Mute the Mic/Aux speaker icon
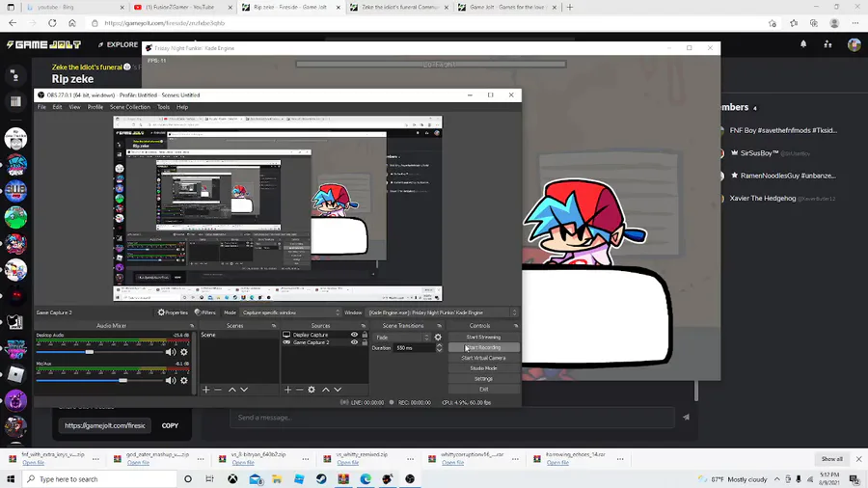This screenshot has height=488, width=868. 171,381
